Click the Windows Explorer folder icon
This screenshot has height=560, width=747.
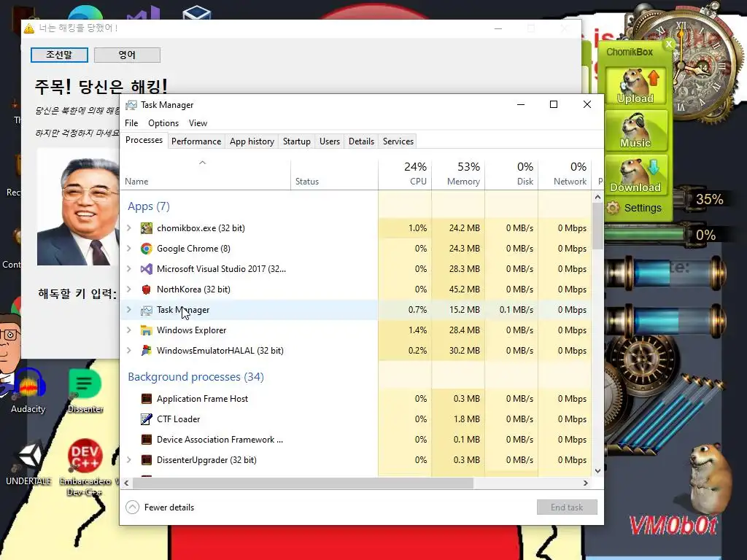coord(146,330)
